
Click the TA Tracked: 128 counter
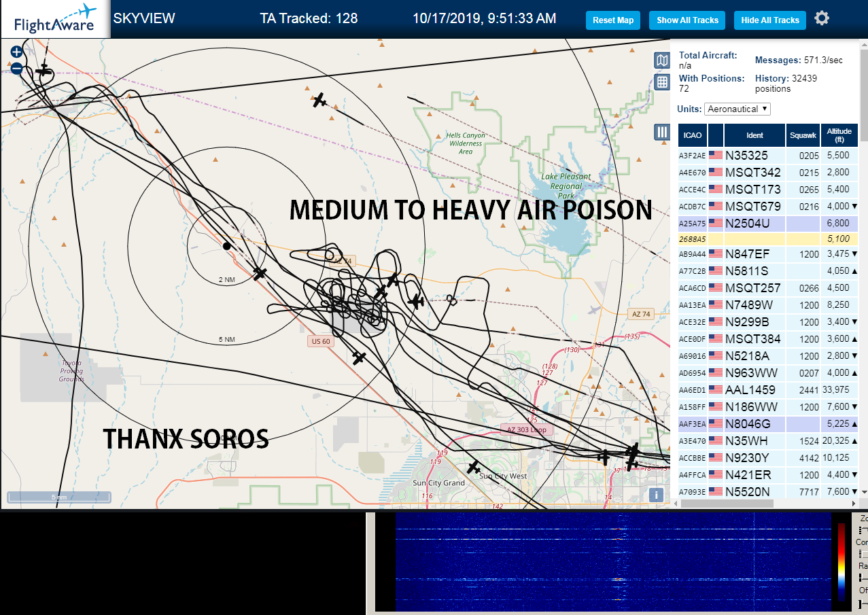pyautogui.click(x=309, y=18)
